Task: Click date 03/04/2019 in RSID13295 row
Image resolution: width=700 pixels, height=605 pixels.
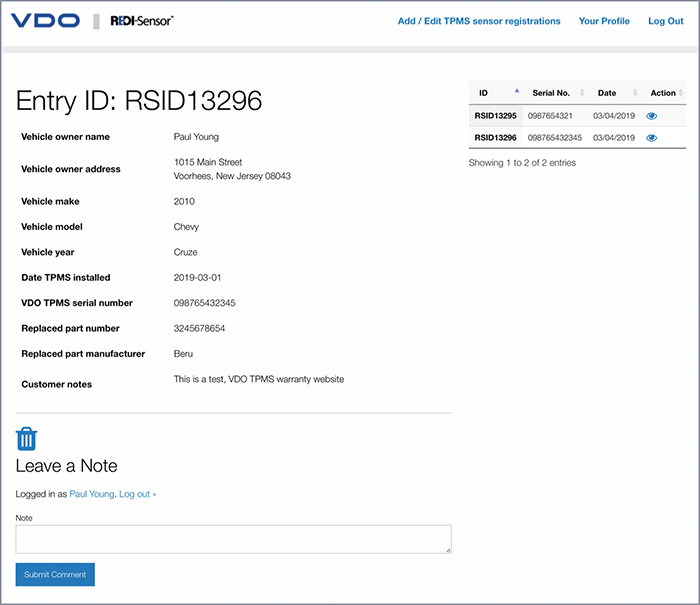Action: click(x=614, y=116)
